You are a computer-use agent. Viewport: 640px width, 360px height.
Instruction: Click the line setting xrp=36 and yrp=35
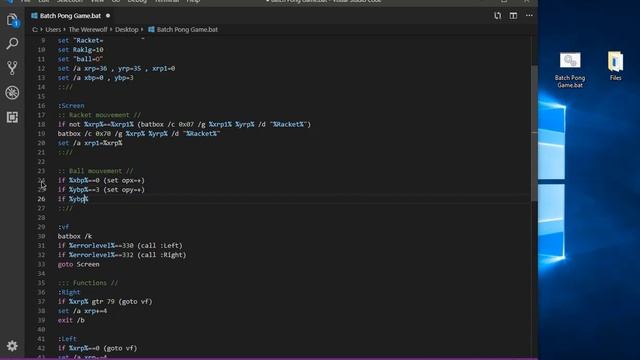click(x=116, y=69)
